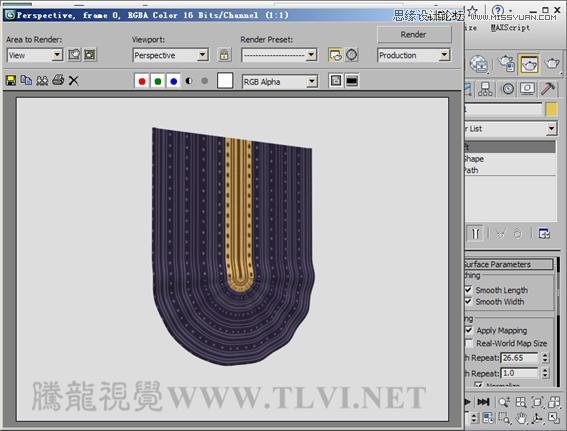Open the RGB Alpha channel dropdown
This screenshot has width=567, height=431.
pos(280,82)
